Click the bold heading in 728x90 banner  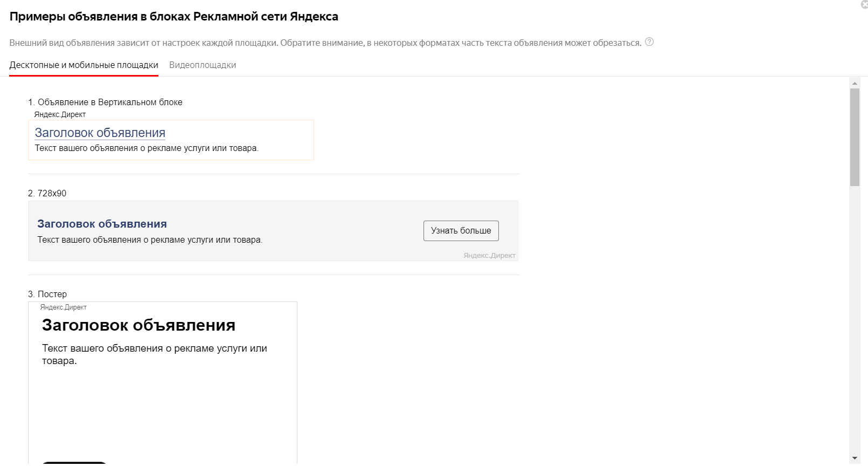click(x=102, y=224)
